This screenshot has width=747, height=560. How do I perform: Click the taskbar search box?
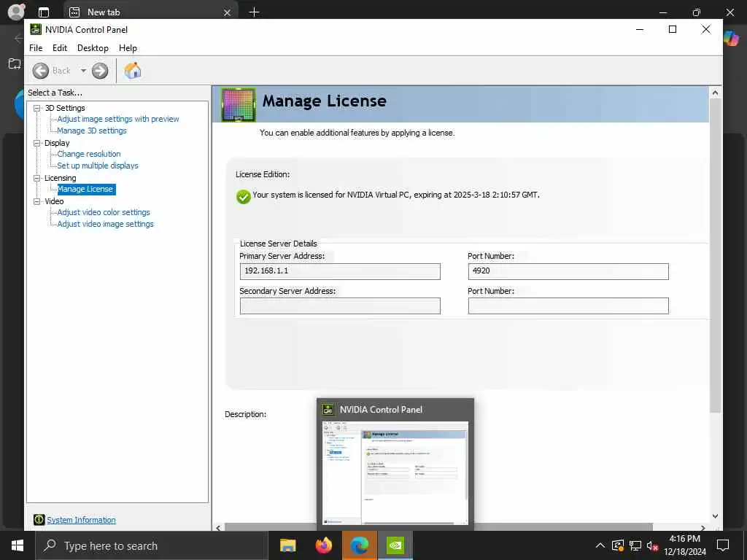pos(152,545)
